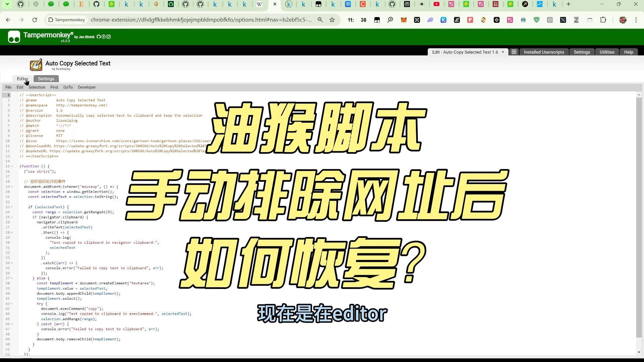The height and width of the screenshot is (362, 644).
Task: Open the purple ghost Phantom extension
Action: click(x=430, y=20)
